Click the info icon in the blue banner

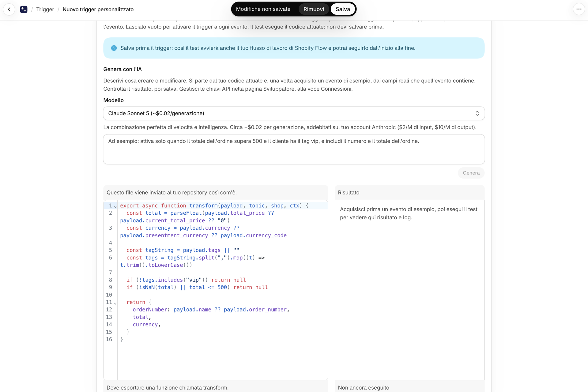click(x=114, y=48)
